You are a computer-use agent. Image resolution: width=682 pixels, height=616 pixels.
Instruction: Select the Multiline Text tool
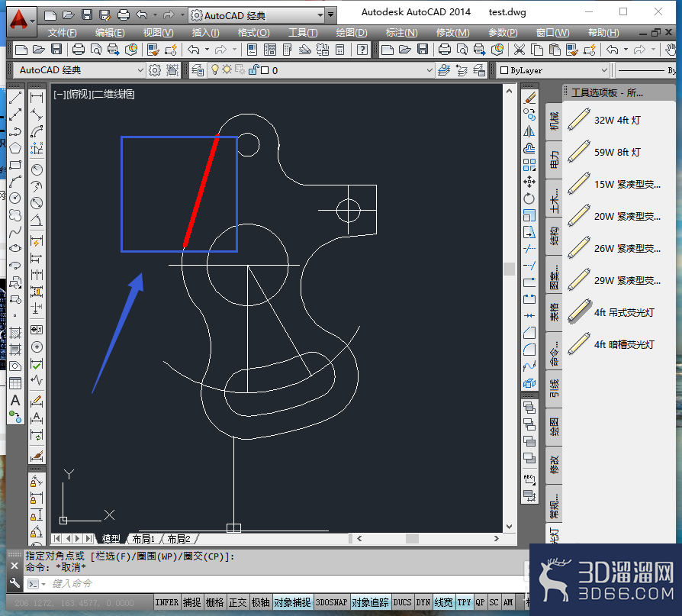(x=15, y=400)
